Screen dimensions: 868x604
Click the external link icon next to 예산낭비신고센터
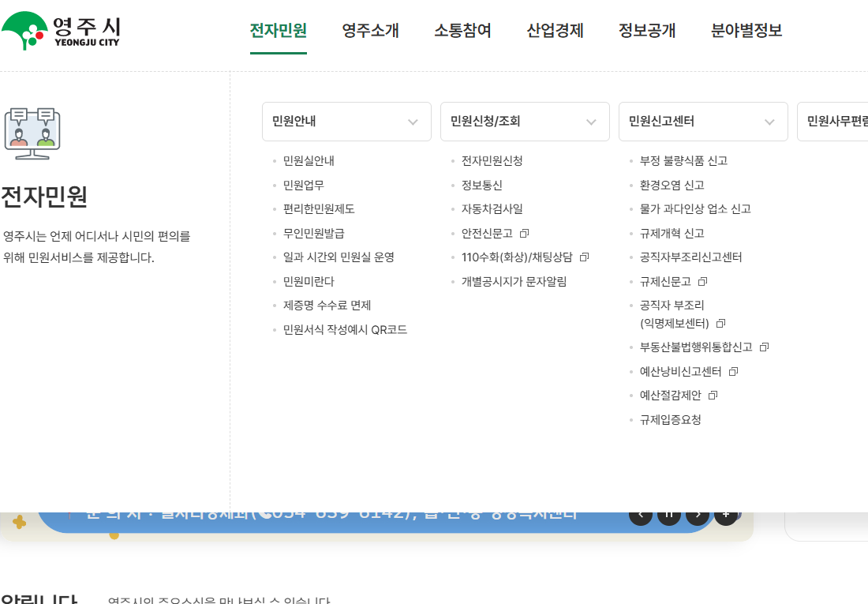(x=732, y=371)
